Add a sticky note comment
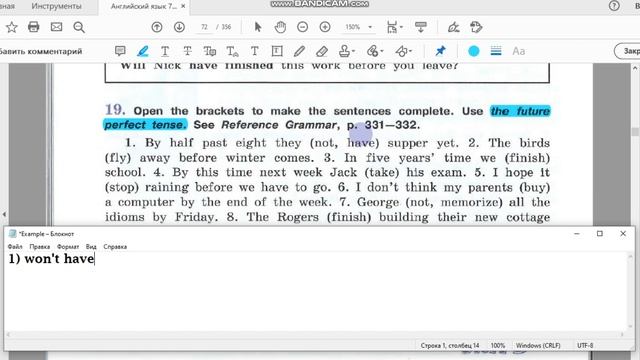Viewport: 640px width, 360px height. [120, 51]
